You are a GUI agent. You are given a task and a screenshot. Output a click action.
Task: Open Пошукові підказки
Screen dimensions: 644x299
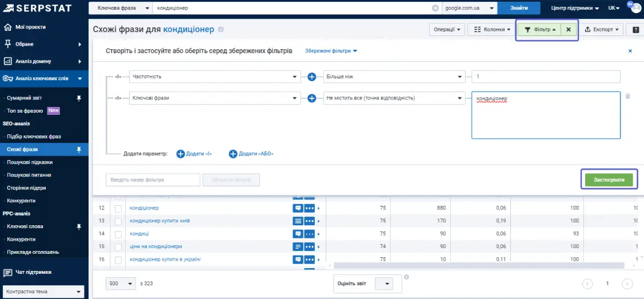click(x=30, y=162)
